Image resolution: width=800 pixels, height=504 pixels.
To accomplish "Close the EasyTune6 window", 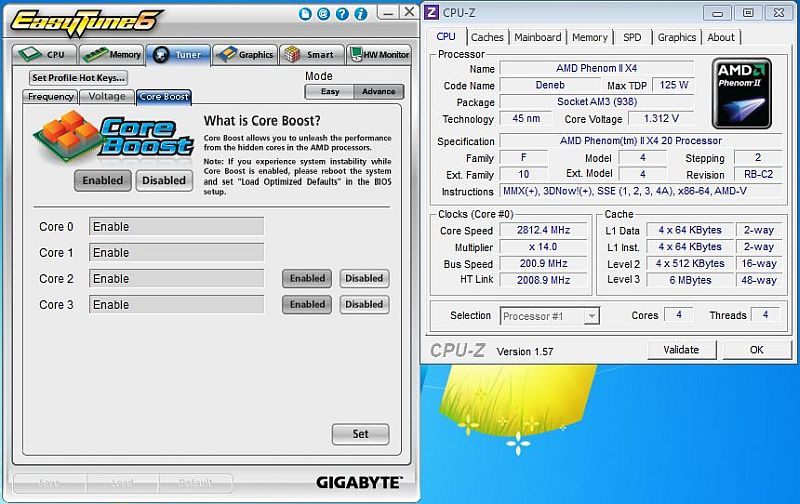I will 409,12.
